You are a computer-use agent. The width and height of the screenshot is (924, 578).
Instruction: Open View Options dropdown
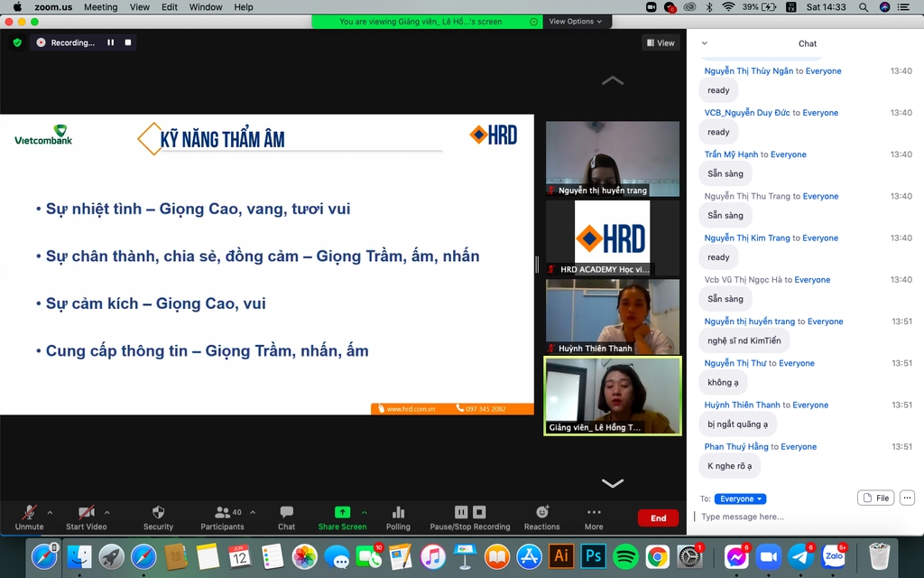[x=576, y=22]
